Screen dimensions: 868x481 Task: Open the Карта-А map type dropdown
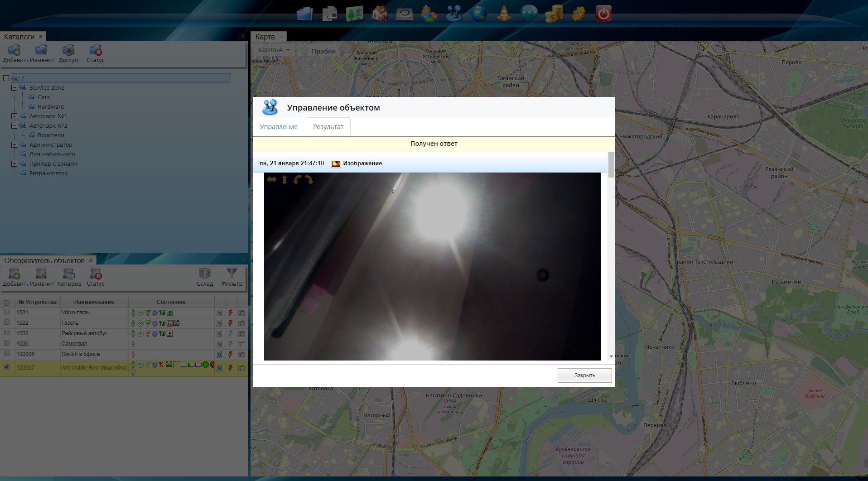pos(274,50)
